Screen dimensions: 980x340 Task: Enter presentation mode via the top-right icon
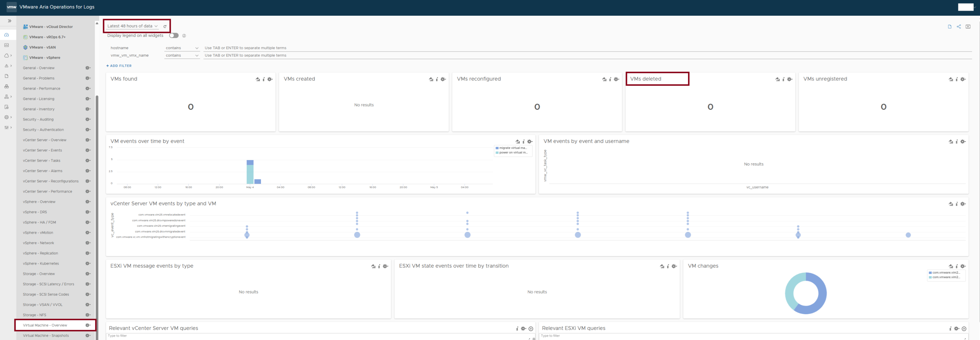pos(968,27)
